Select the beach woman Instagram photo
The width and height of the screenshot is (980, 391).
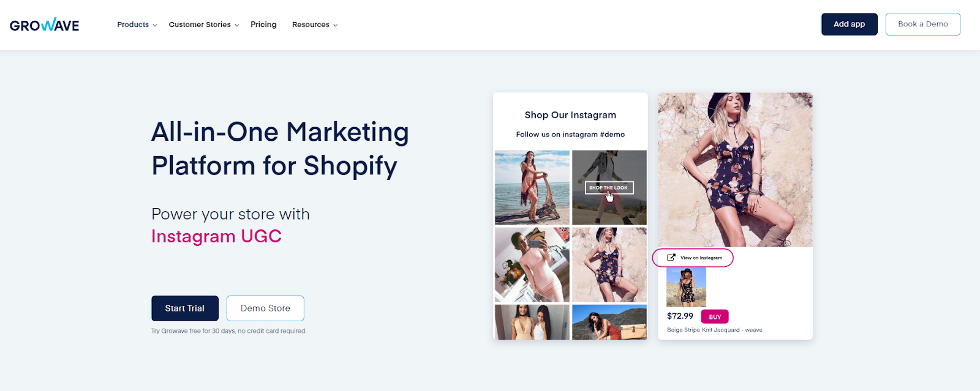point(532,187)
